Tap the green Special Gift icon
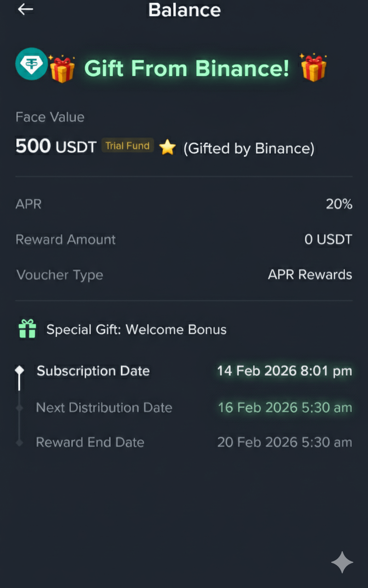Image resolution: width=368 pixels, height=588 pixels. click(27, 329)
